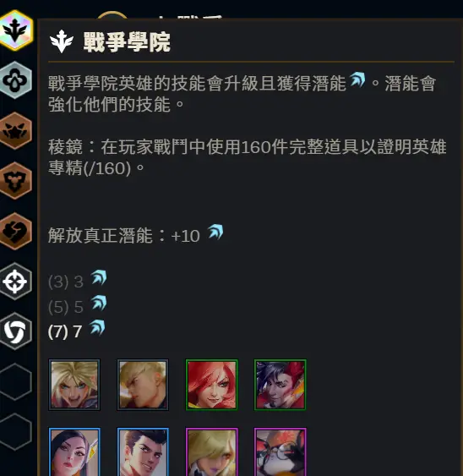Select the blonde champion in purple frame
463x476 pixels.
point(211,451)
